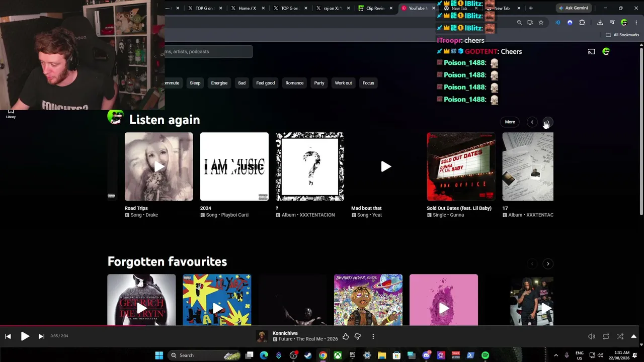This screenshot has width=644, height=362.
Task: Open the I AM MUSIC 2024 cover
Action: pos(234,166)
